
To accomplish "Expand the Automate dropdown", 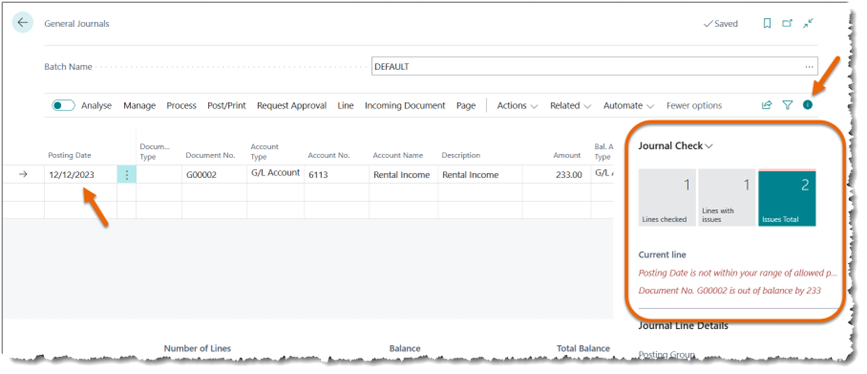I will [x=629, y=105].
